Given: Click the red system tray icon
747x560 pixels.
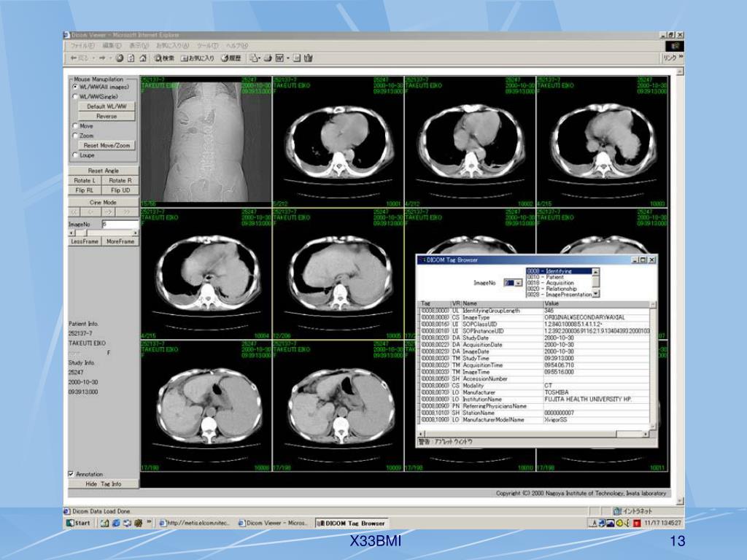Looking at the screenshot, I should click(637, 523).
